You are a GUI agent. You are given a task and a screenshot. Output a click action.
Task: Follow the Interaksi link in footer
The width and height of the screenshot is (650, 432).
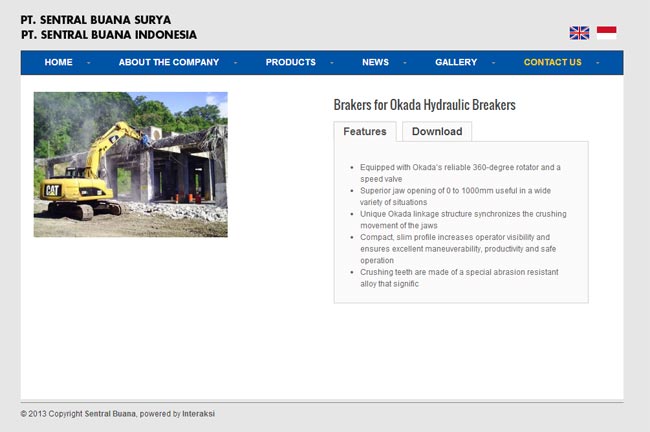(x=199, y=414)
